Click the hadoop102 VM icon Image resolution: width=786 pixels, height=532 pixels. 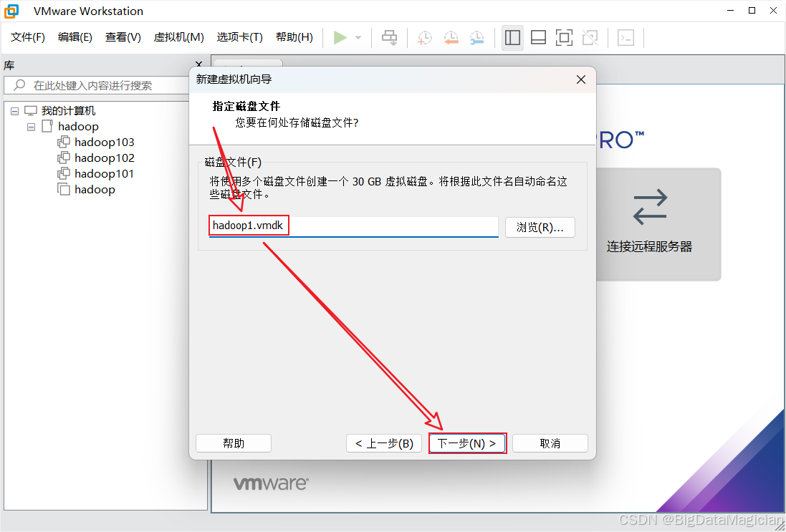[x=64, y=158]
